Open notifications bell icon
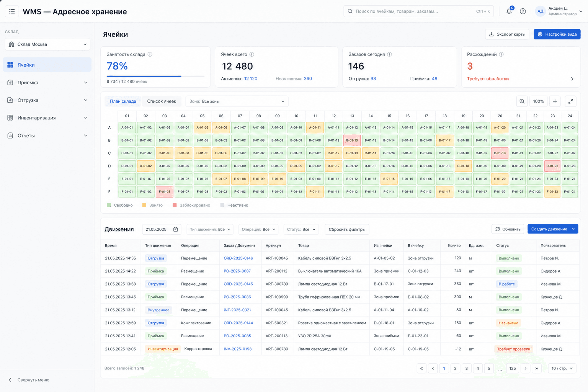Viewport: 588px width, 392px height. 509,11
